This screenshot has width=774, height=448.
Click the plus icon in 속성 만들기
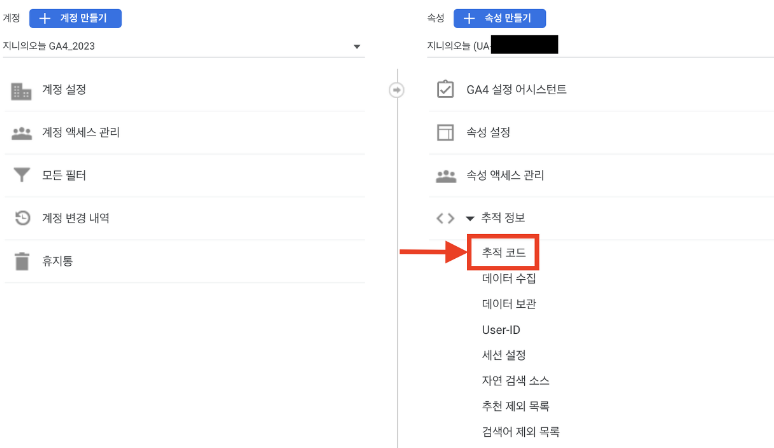point(469,18)
